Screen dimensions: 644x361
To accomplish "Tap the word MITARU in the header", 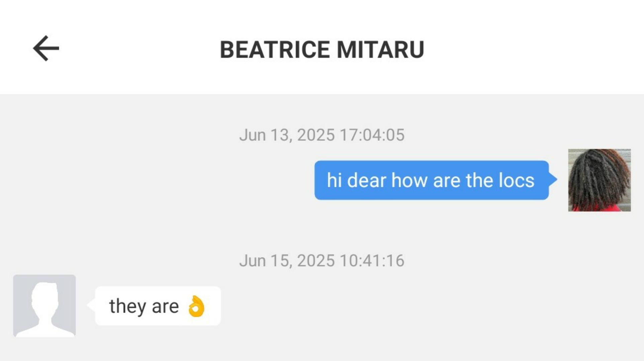I will pyautogui.click(x=380, y=49).
